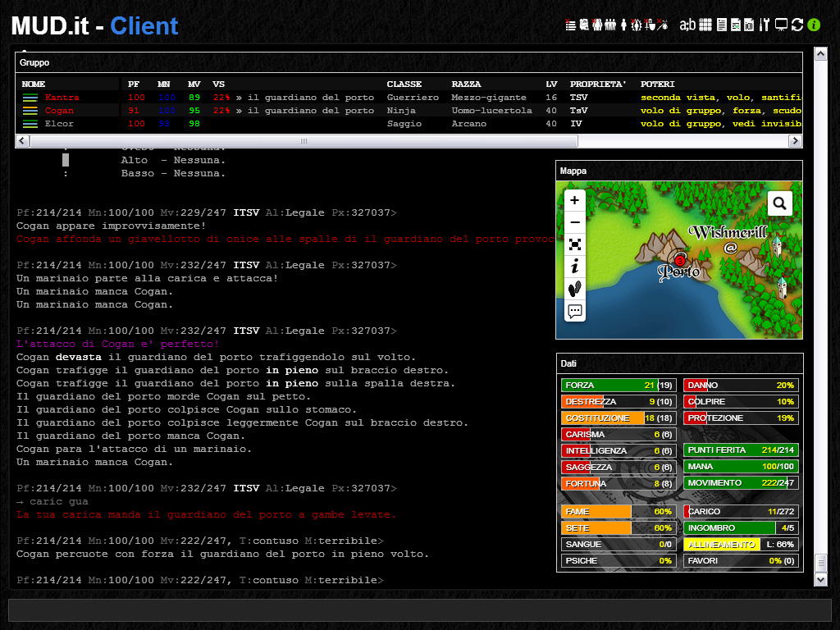Click the plain text document icon

pyautogui.click(x=722, y=25)
